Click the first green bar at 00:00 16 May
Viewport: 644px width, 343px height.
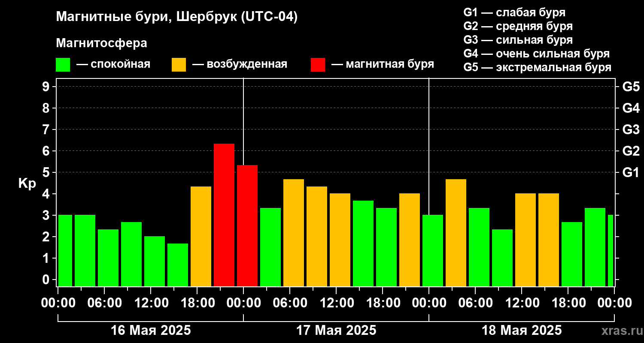[x=65, y=250]
